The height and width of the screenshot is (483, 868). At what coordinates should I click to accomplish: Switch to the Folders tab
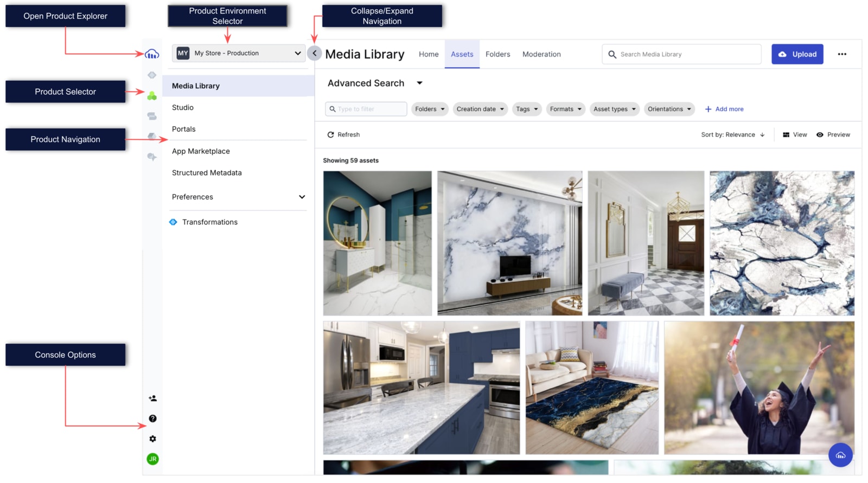click(497, 54)
